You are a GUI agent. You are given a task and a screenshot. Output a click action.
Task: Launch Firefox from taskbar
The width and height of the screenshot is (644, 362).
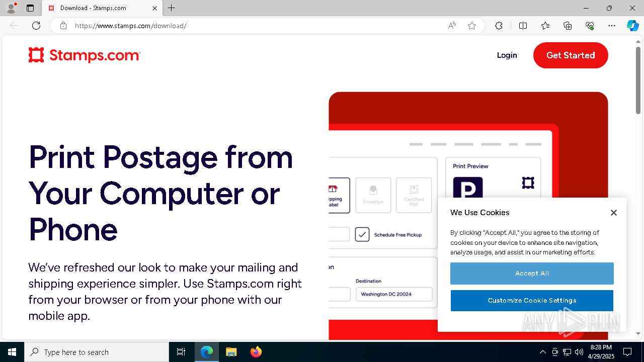pyautogui.click(x=256, y=352)
